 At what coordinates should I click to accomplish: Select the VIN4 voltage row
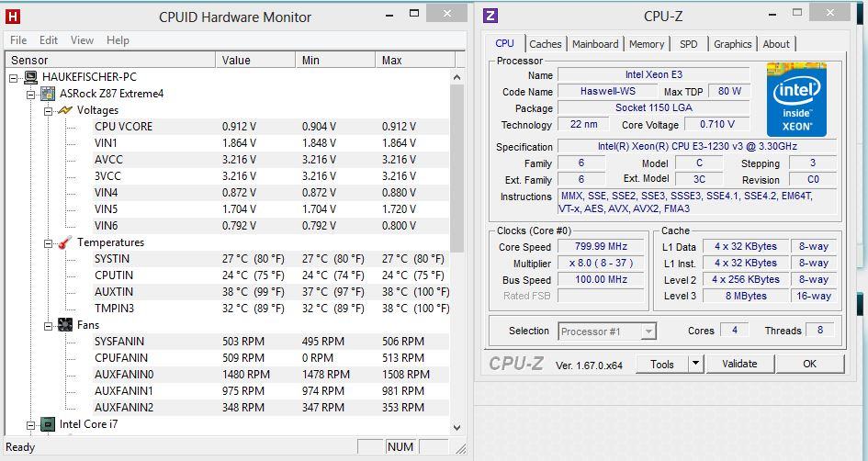[271, 193]
